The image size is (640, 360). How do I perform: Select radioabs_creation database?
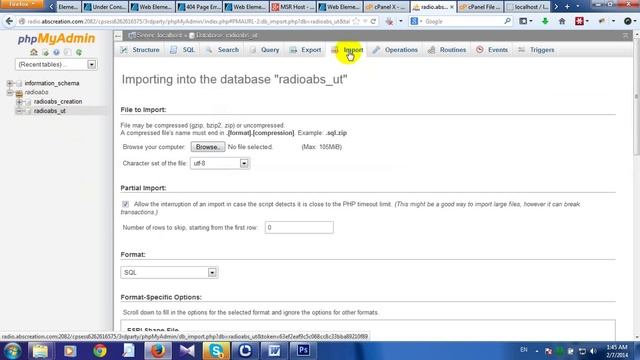58,102
